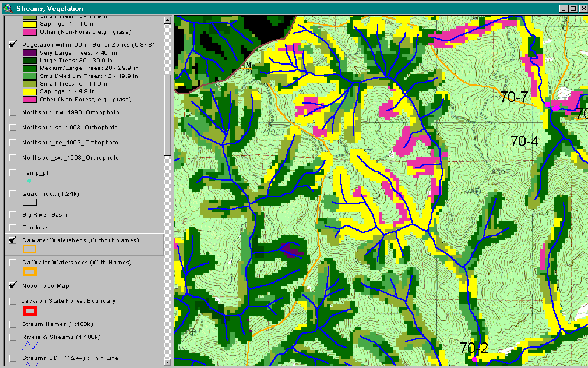Click the Small/Medium Trees 12 - 19.9 swatch
This screenshot has height=368, width=588.
point(30,76)
